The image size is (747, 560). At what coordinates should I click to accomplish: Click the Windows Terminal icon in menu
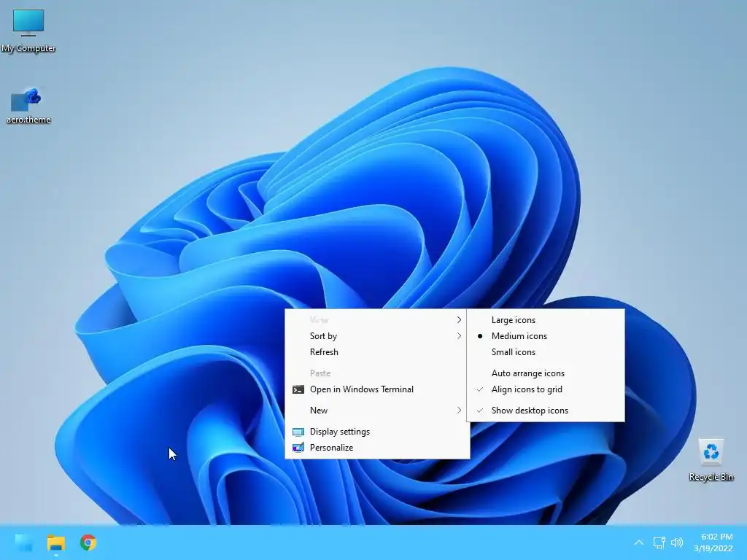pos(298,389)
